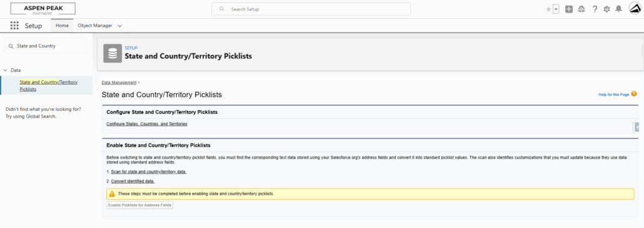Click the Quick Find box

click(x=45, y=46)
